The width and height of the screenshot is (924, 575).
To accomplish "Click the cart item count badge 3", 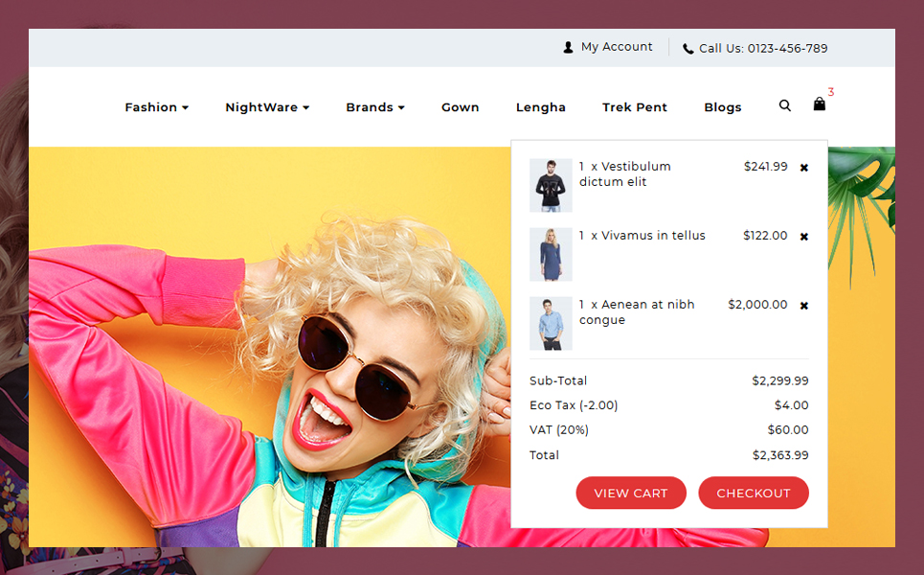I will coord(831,92).
